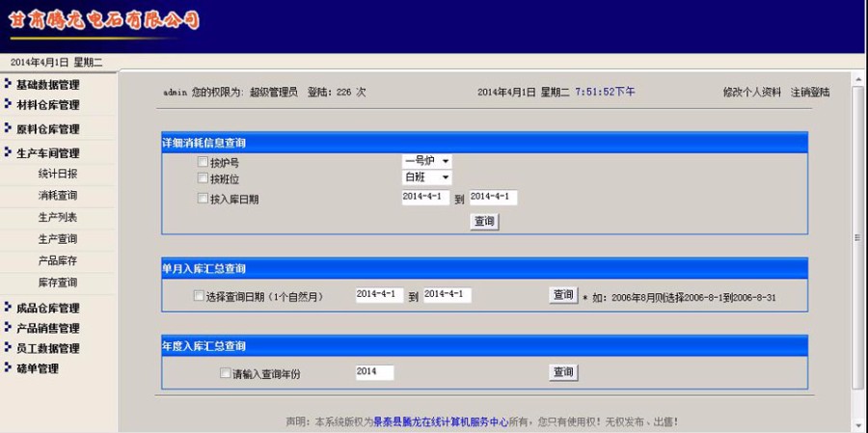This screenshot has width=868, height=433.
Task: Click arrow icon beside 成品仓库管理
Action: pyautogui.click(x=7, y=307)
